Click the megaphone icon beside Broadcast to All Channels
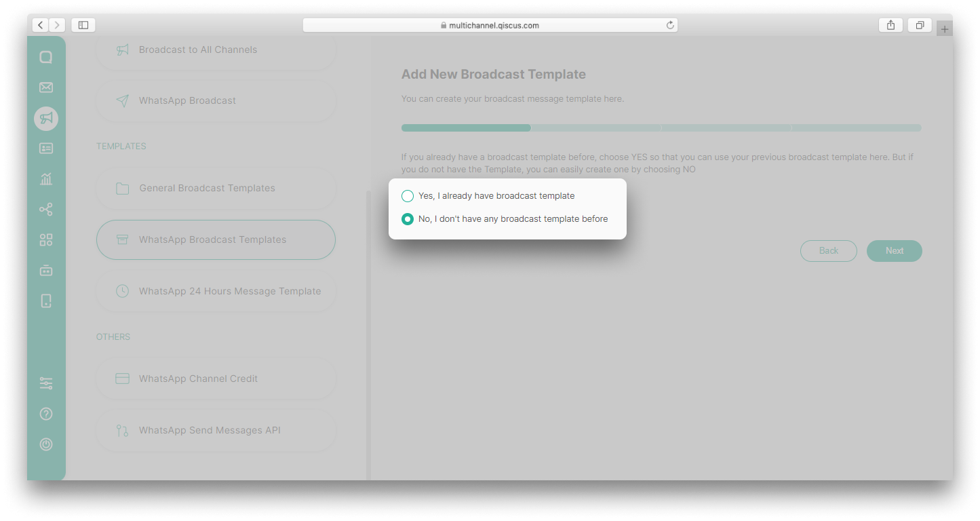Screen dimensions: 980x521 point(122,50)
